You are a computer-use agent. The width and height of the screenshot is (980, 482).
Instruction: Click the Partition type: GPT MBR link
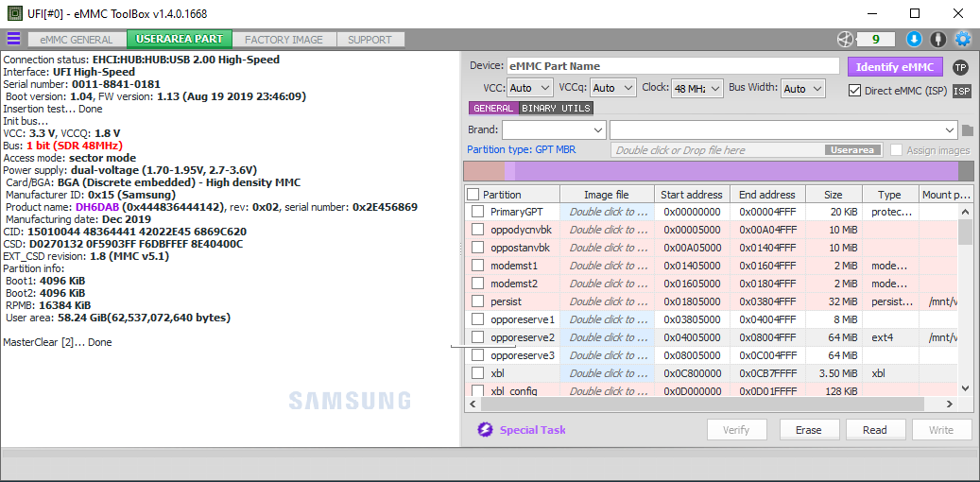[522, 150]
